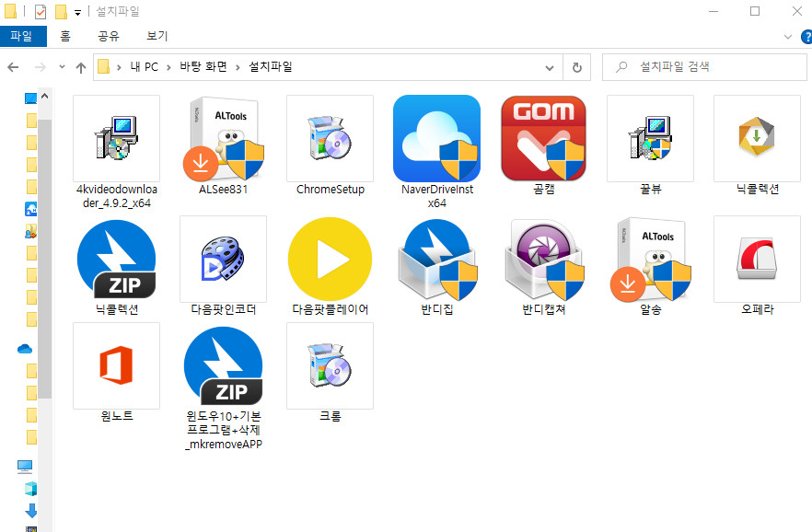Open Quick Access Toolbar customize dropdown
The image size is (812, 532).
tap(77, 12)
